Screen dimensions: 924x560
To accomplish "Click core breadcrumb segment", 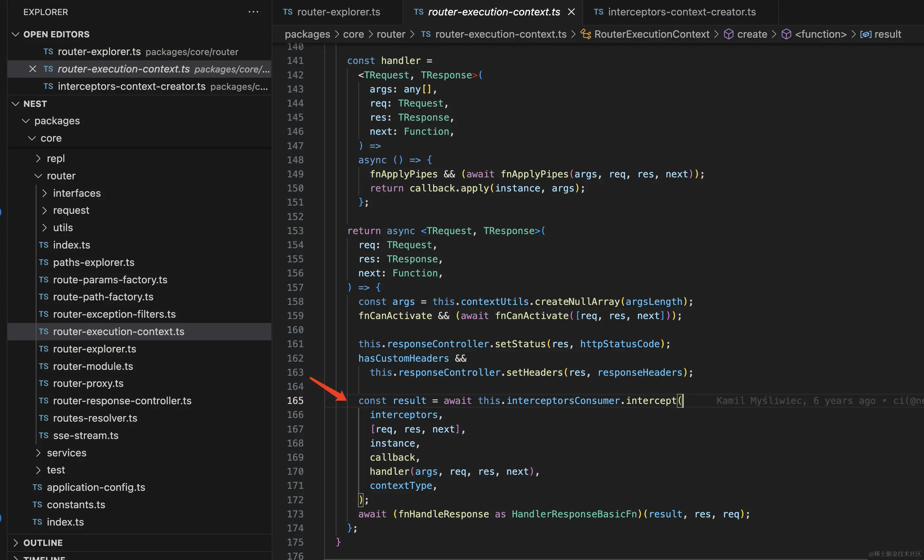I will [x=353, y=34].
